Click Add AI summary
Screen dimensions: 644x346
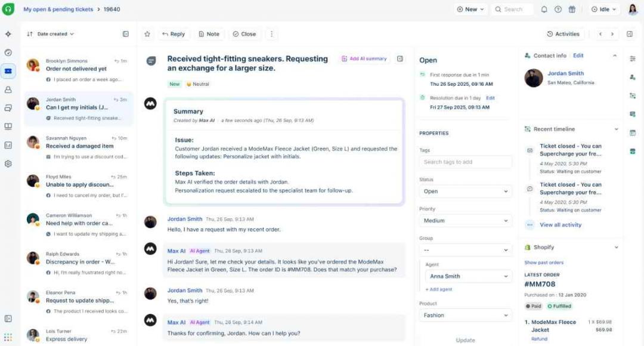click(364, 59)
